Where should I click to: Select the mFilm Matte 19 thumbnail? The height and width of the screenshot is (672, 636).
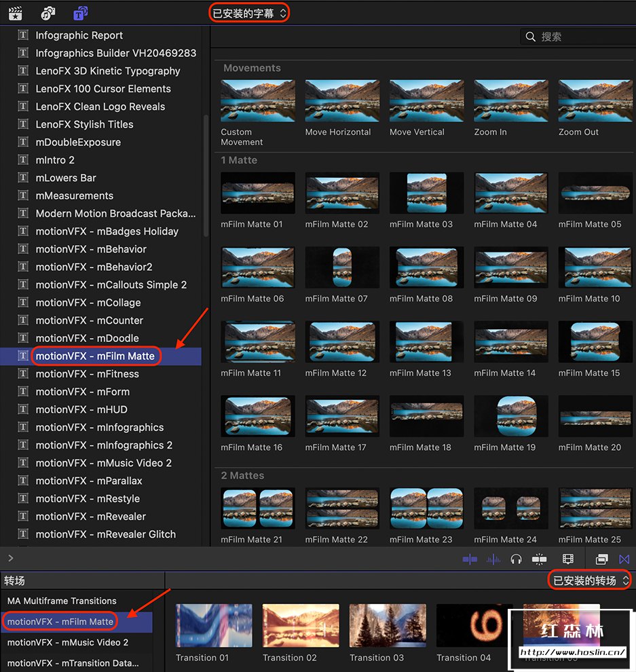(x=511, y=416)
